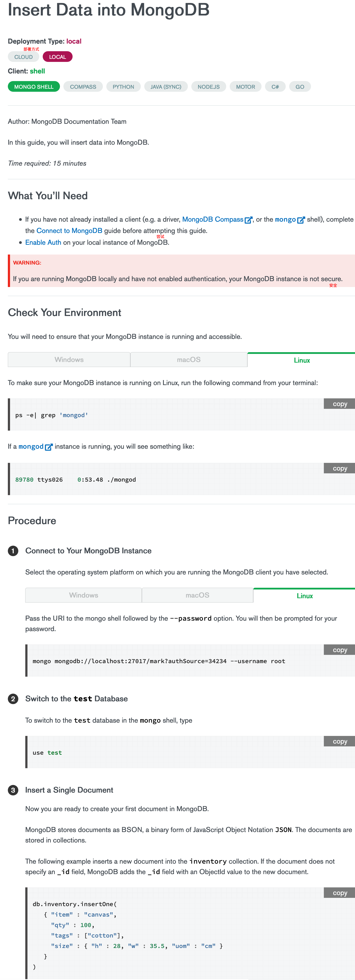Select the CLOUD deployment type pill

tap(24, 57)
